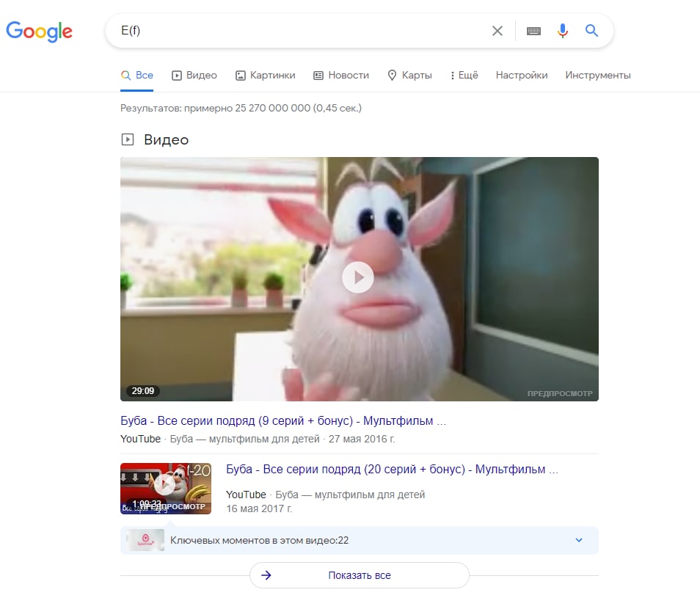700x609 pixels.
Task: Click the Картинки tab image icon
Action: coord(241,76)
